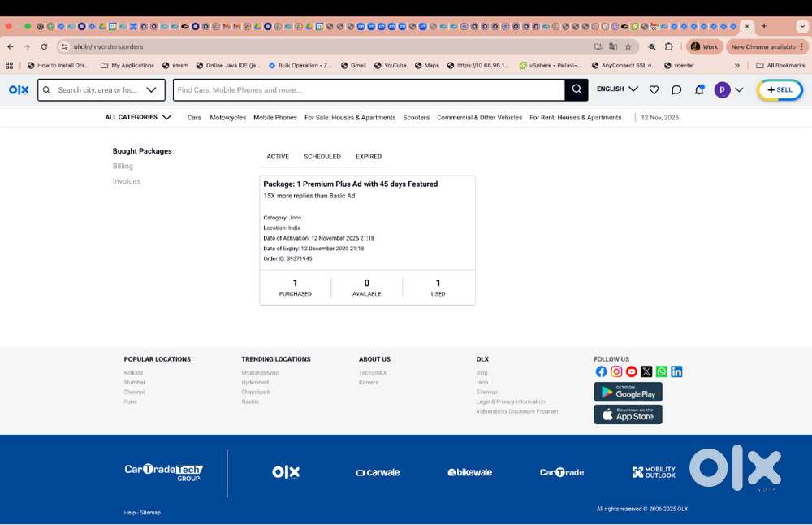
Task: Click the Get it on Google Play badge
Action: (628, 392)
